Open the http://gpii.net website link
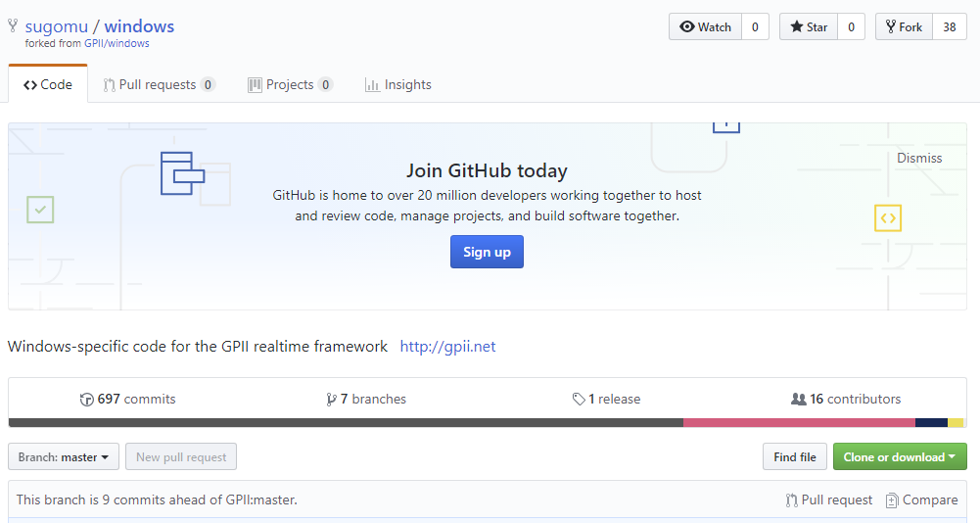The image size is (980, 523). (x=447, y=347)
